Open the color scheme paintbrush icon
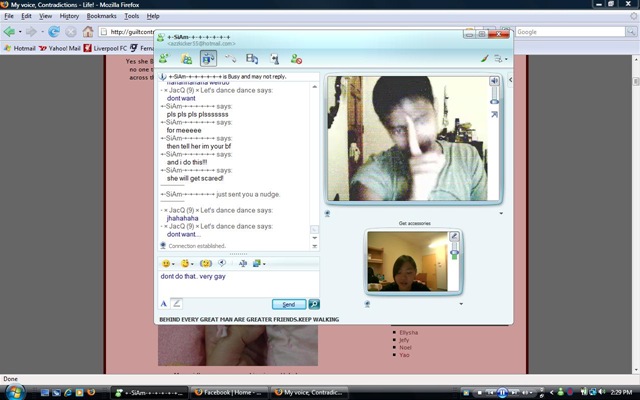The height and width of the screenshot is (400, 640). (484, 59)
